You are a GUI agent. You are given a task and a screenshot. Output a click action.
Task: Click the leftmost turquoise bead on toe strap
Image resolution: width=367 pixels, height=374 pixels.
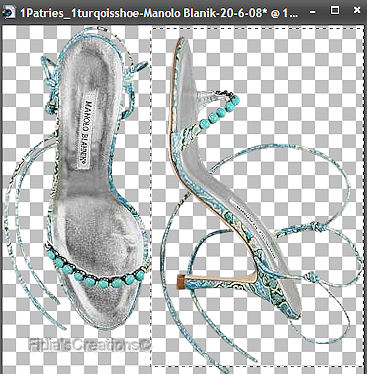pyautogui.click(x=51, y=255)
